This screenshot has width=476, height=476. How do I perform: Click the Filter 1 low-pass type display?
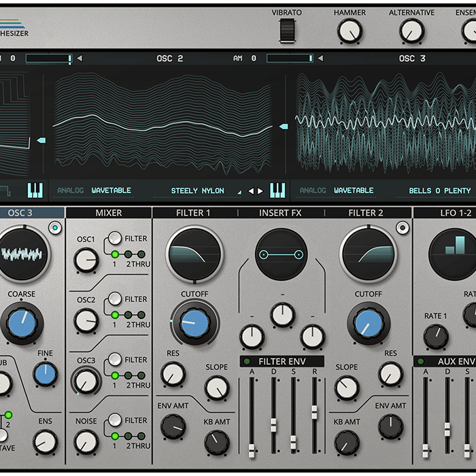coord(194,254)
